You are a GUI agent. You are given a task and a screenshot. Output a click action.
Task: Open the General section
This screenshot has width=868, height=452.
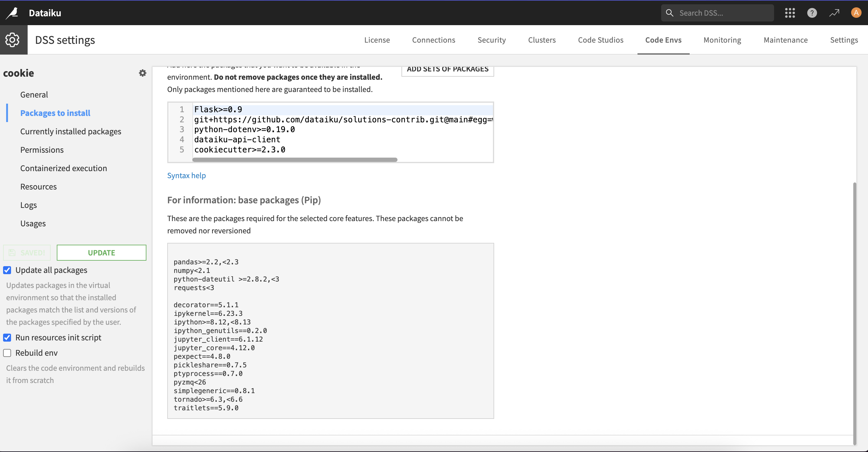tap(34, 94)
